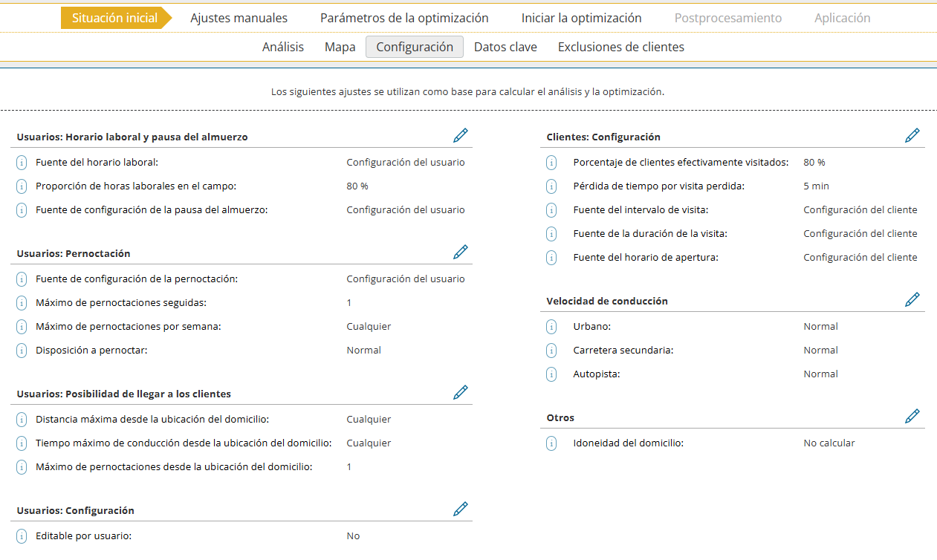937x560 pixels.
Task: Click pencil icon for Velocidad de conducción
Action: coord(912,300)
